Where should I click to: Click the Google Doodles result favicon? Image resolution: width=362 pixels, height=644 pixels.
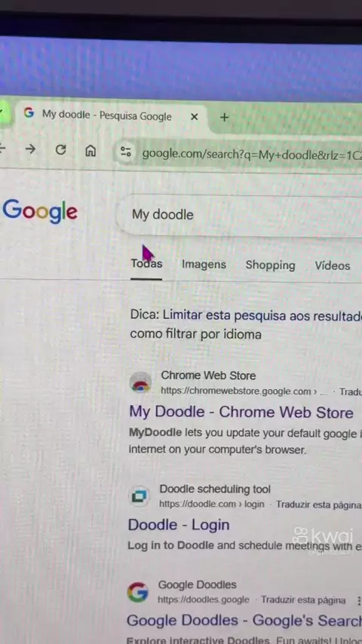(x=138, y=593)
